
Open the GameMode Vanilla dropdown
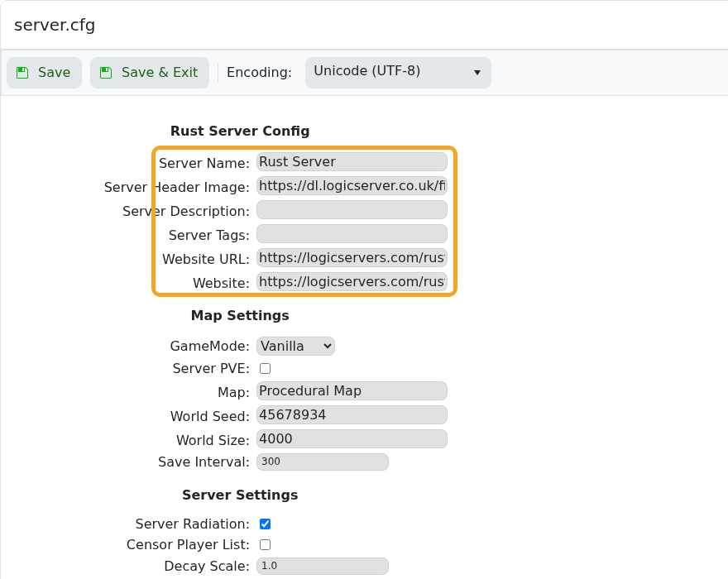[x=295, y=346]
